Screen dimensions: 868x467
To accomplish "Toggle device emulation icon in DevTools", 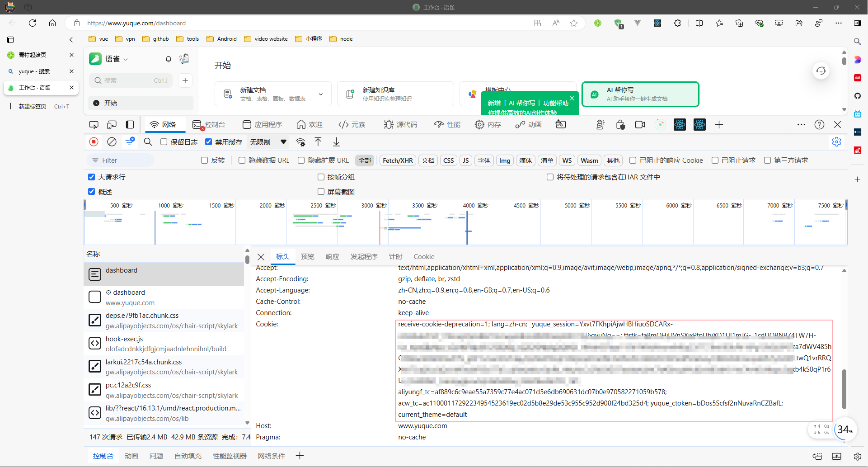I will 112,125.
